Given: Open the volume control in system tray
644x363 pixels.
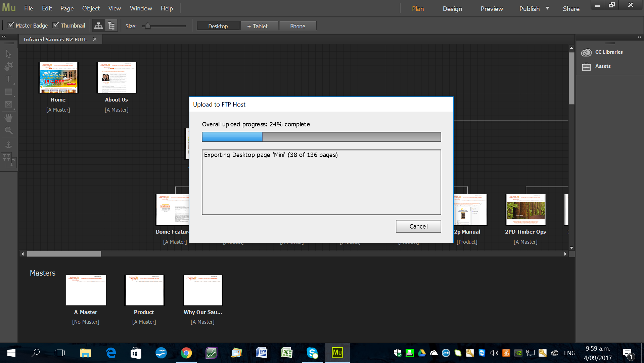Looking at the screenshot, I should click(494, 353).
